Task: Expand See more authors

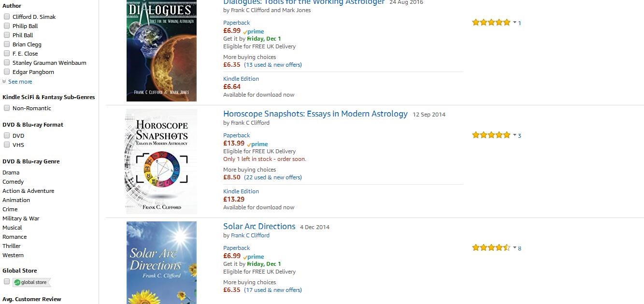Action: (20, 82)
